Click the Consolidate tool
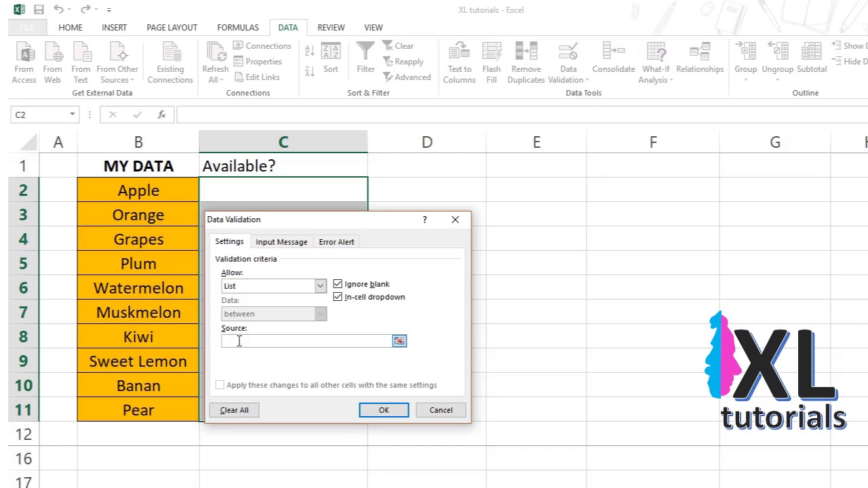The height and width of the screenshot is (488, 868). (x=614, y=58)
